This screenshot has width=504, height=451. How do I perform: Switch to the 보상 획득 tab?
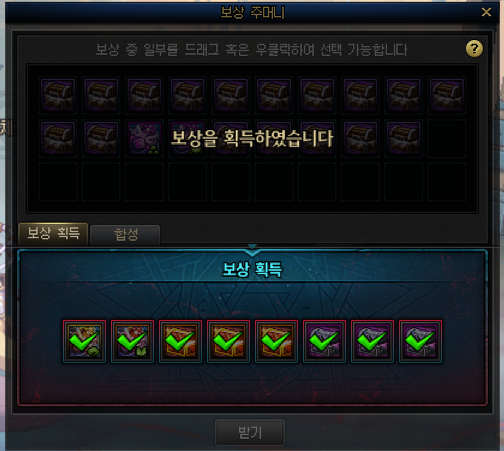click(x=53, y=233)
